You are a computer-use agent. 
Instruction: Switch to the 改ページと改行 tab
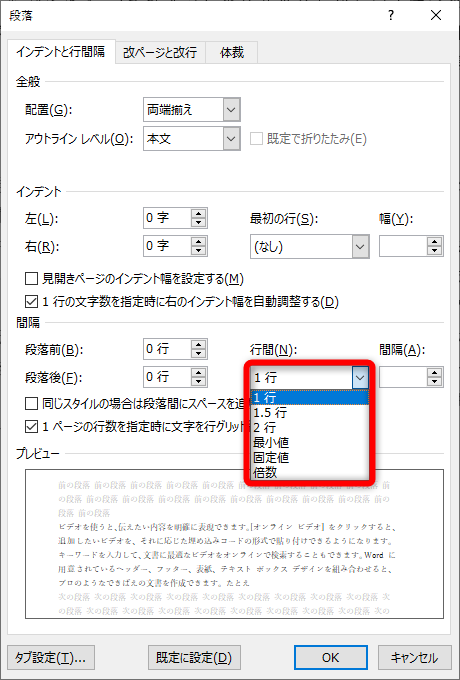coord(160,52)
